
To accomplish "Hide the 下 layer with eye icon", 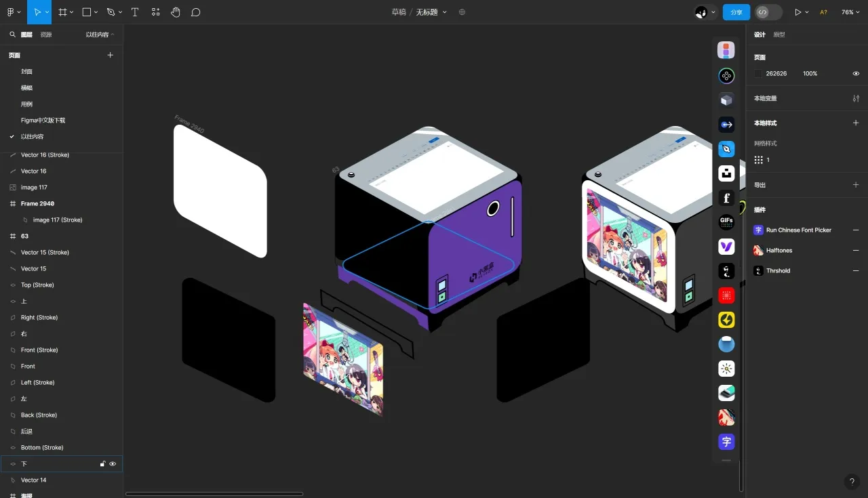I will coord(113,463).
